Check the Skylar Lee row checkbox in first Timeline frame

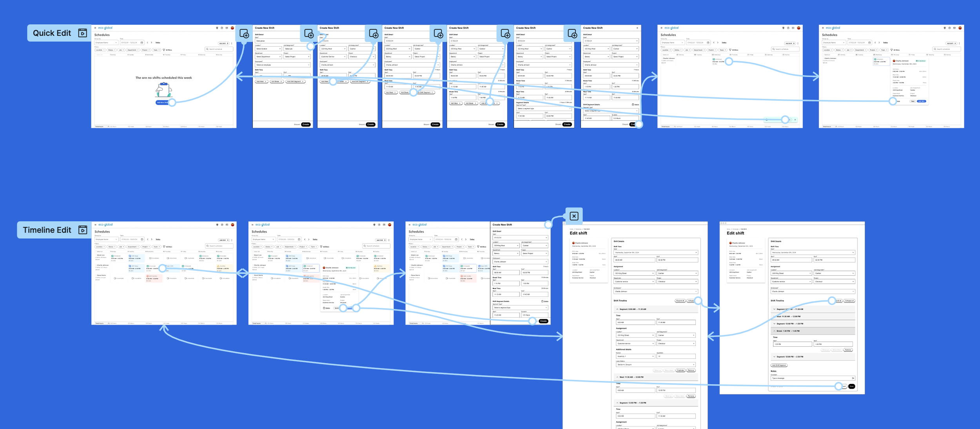(x=96, y=255)
